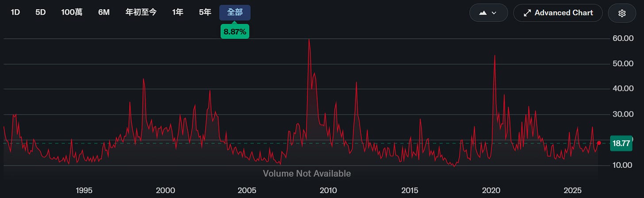Click the 2025 year label
Viewport: 644px width, 198px height.
click(572, 190)
